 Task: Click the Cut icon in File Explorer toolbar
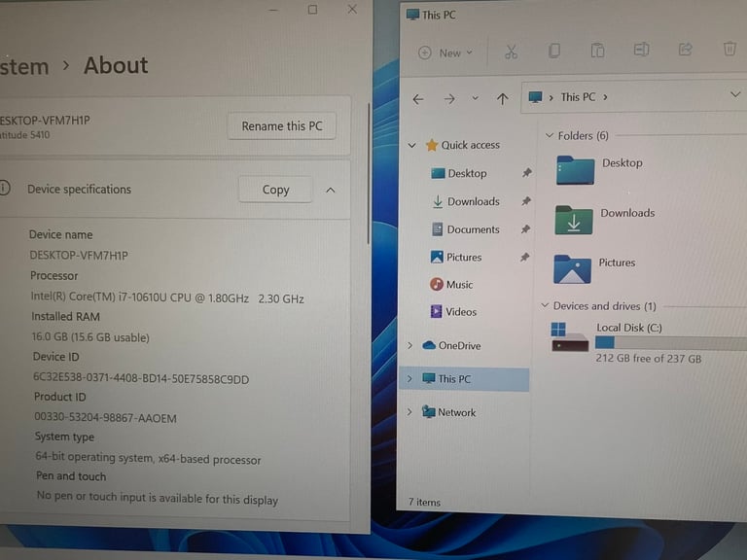[511, 52]
